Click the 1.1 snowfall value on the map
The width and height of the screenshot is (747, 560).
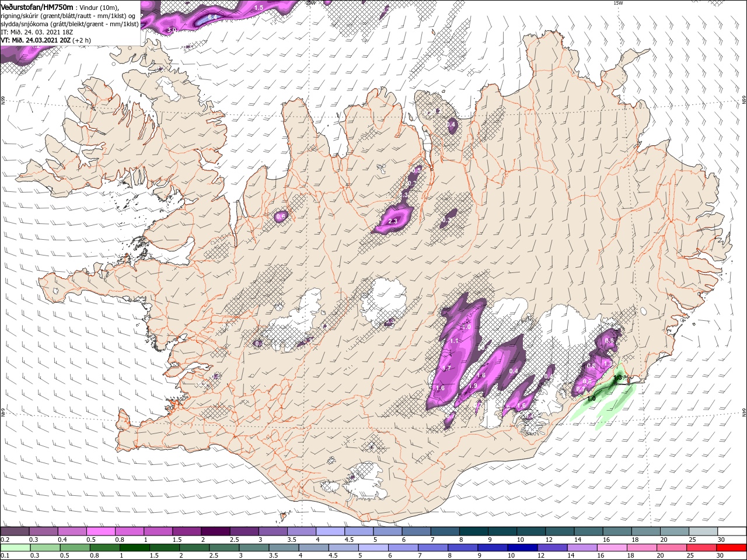point(455,341)
